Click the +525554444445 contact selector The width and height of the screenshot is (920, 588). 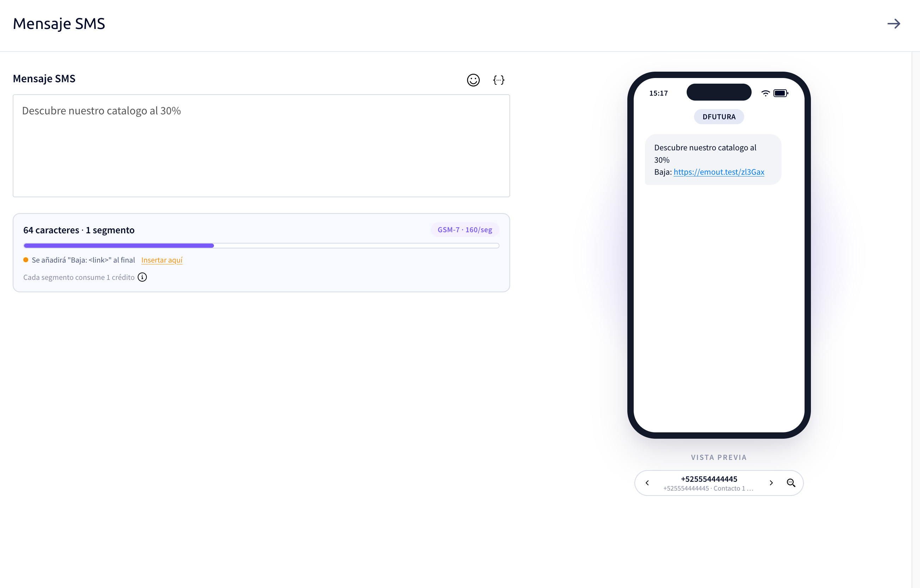(709, 483)
